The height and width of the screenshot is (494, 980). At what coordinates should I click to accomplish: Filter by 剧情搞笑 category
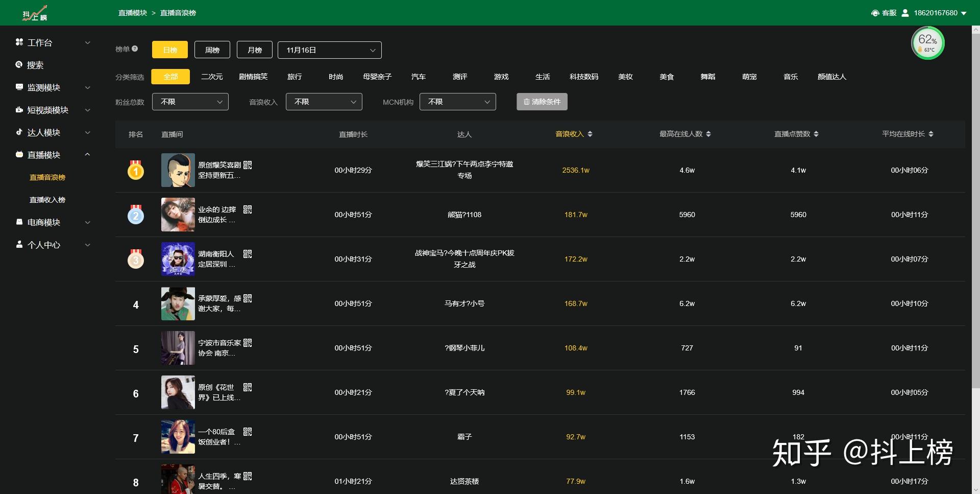pos(253,77)
